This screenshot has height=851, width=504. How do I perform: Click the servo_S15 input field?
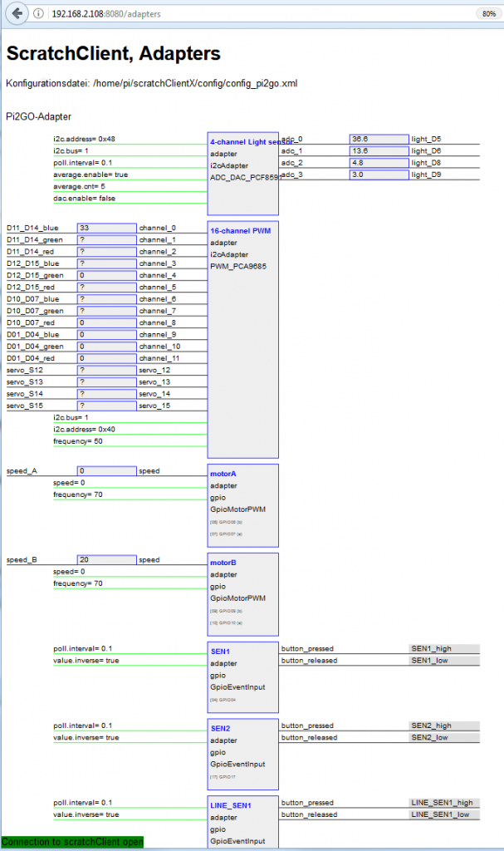tap(107, 406)
